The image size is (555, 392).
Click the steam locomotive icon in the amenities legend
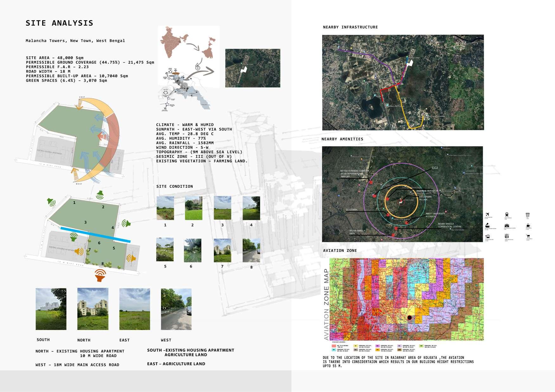tap(487, 225)
